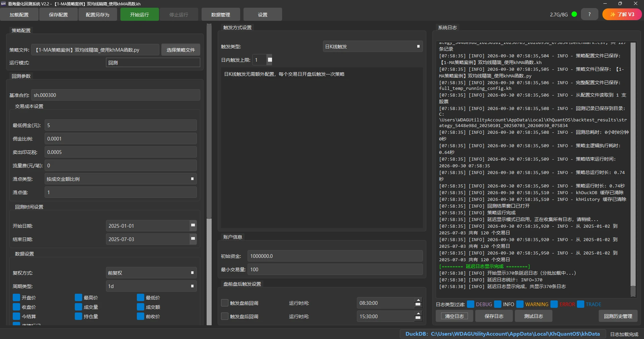Click the green memory status indicator
The image size is (644, 339).
574,14
